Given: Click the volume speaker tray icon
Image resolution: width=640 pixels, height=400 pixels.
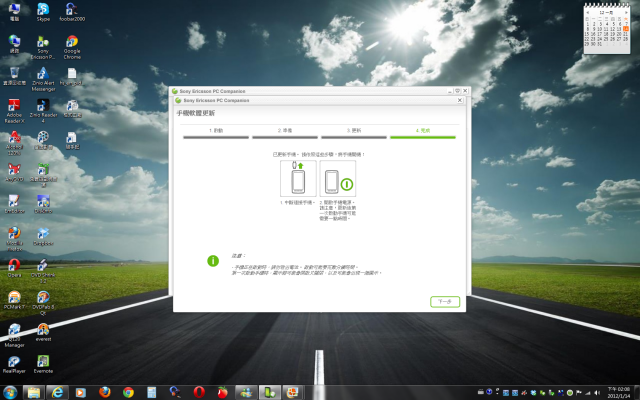Looking at the screenshot, I should coord(598,393).
